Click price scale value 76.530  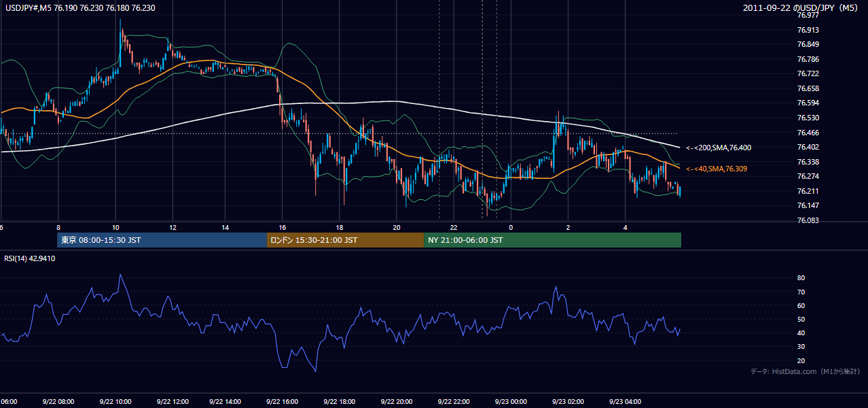808,118
